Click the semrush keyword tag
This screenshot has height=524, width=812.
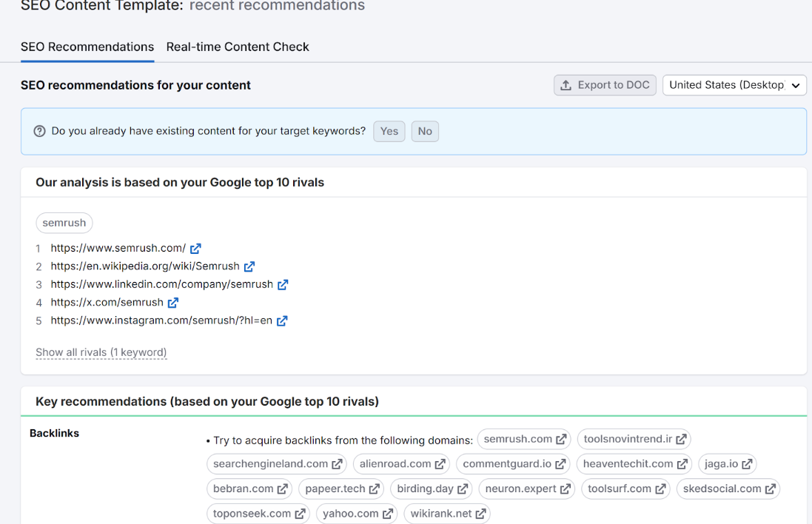pos(64,223)
